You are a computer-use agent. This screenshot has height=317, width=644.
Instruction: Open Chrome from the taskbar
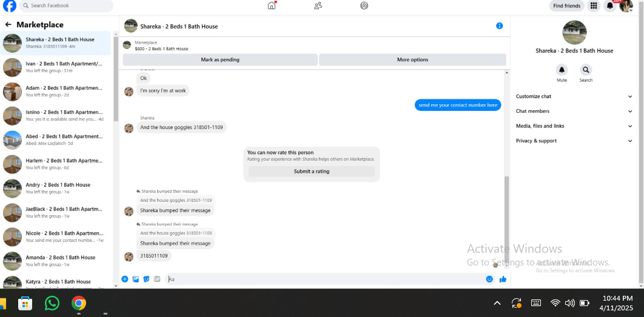pyautogui.click(x=79, y=304)
